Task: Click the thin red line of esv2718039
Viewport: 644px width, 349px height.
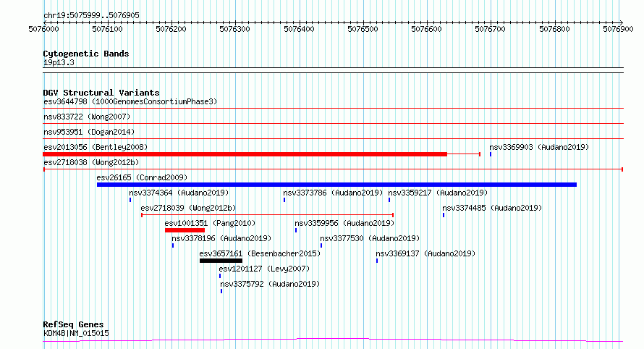Action: coord(268,215)
